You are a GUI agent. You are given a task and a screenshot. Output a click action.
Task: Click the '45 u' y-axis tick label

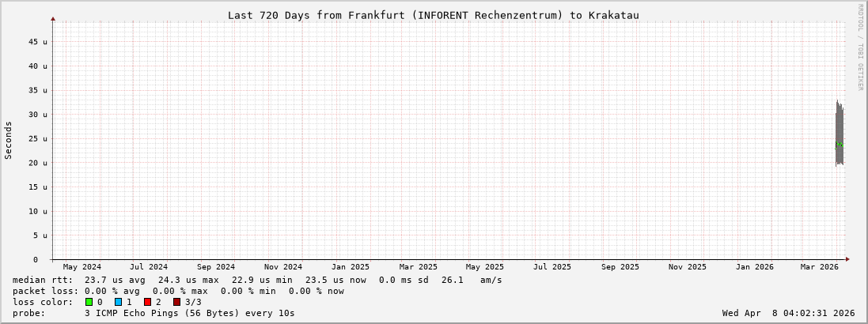tap(39, 42)
